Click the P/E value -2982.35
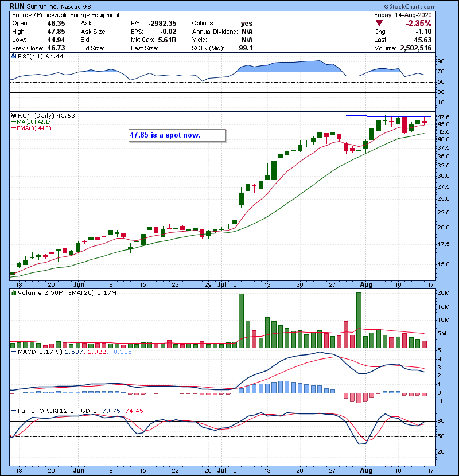The height and width of the screenshot is (476, 459). [162, 24]
